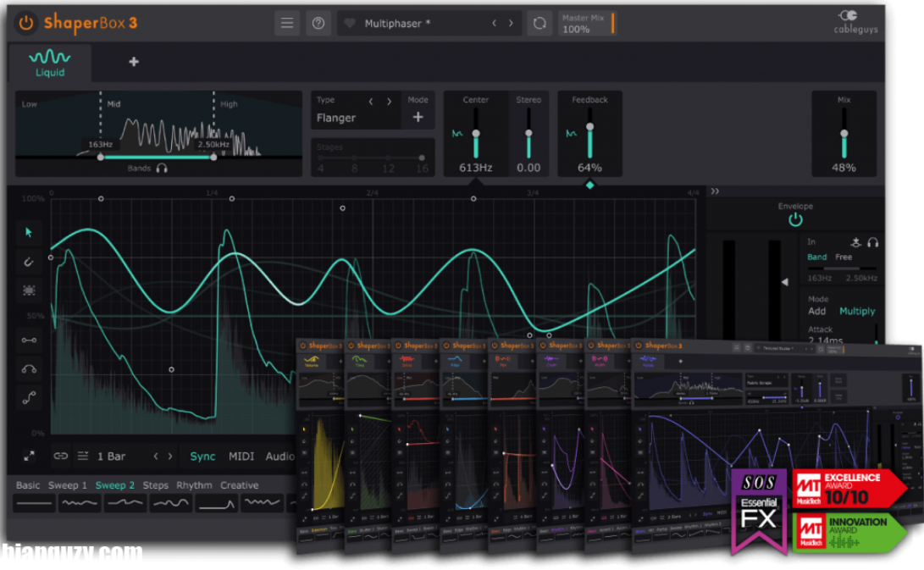The width and height of the screenshot is (924, 570).
Task: Select the next effect Type arrow
Action: [x=389, y=102]
